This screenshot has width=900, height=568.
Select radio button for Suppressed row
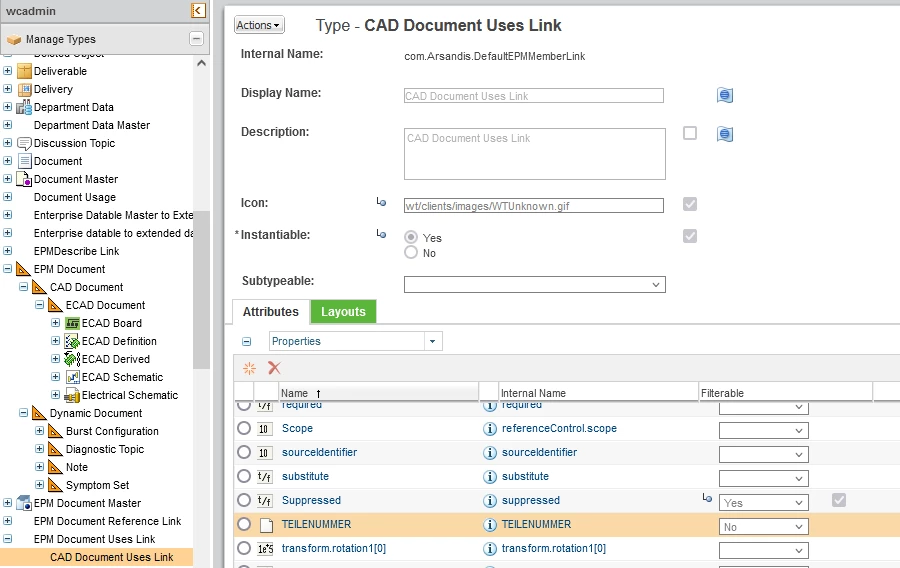[x=244, y=500]
